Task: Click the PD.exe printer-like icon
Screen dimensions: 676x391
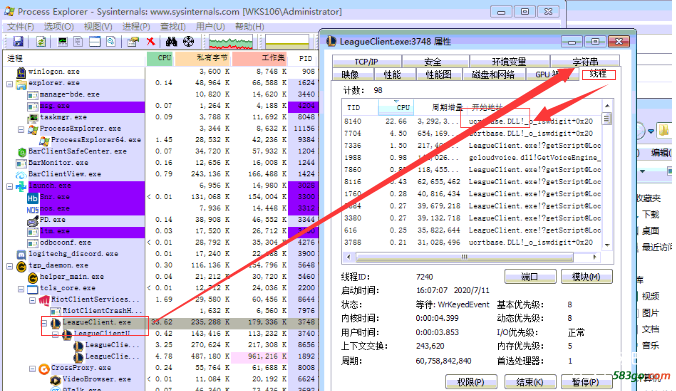Action: click(x=33, y=221)
